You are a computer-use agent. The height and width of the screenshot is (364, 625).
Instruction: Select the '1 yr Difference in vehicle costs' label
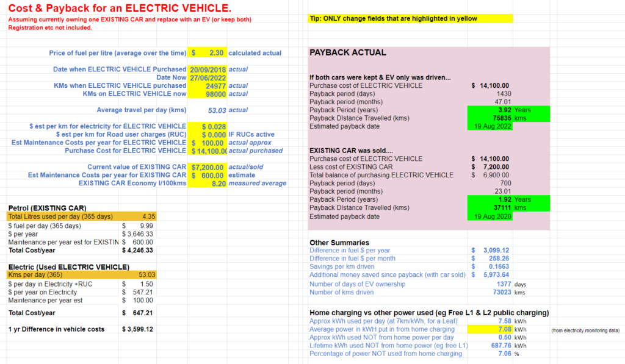(56, 329)
